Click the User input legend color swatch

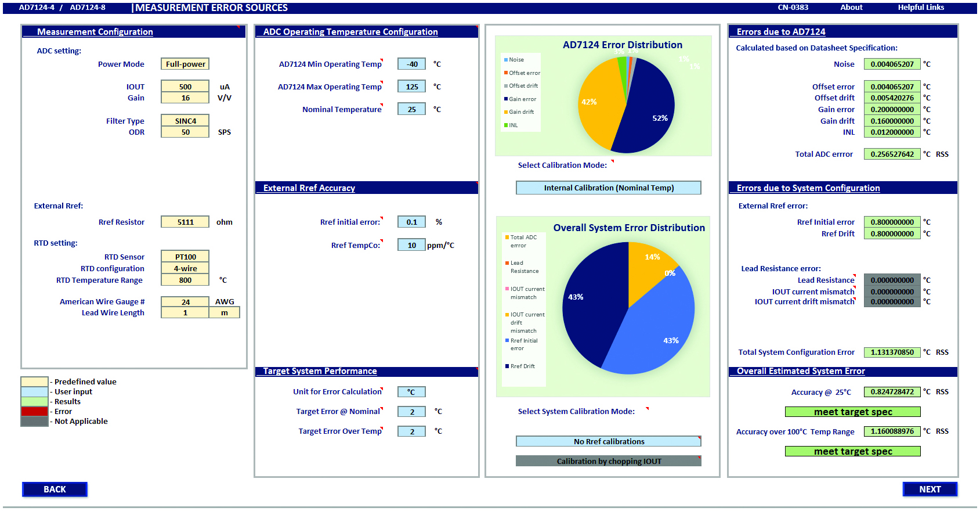click(34, 391)
